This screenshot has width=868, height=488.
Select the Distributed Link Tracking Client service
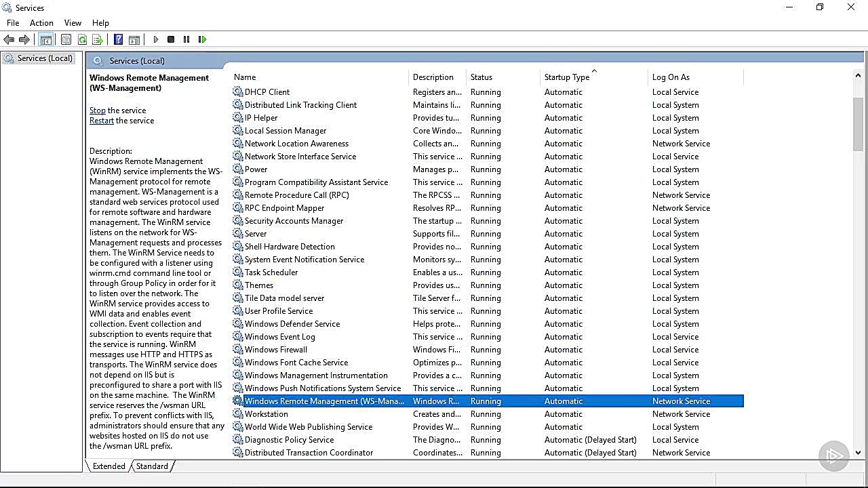pyautogui.click(x=487, y=104)
